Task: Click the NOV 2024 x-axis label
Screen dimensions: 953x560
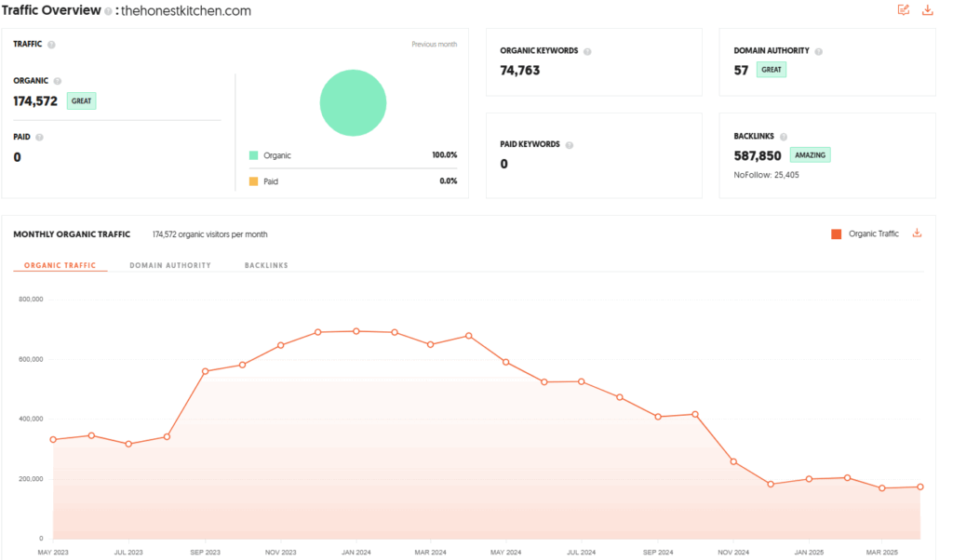Action: click(733, 553)
